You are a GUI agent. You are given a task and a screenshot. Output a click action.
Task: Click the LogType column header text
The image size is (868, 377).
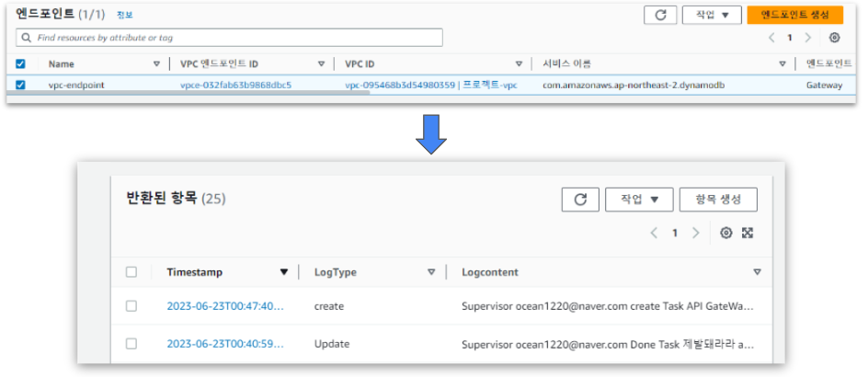point(336,272)
